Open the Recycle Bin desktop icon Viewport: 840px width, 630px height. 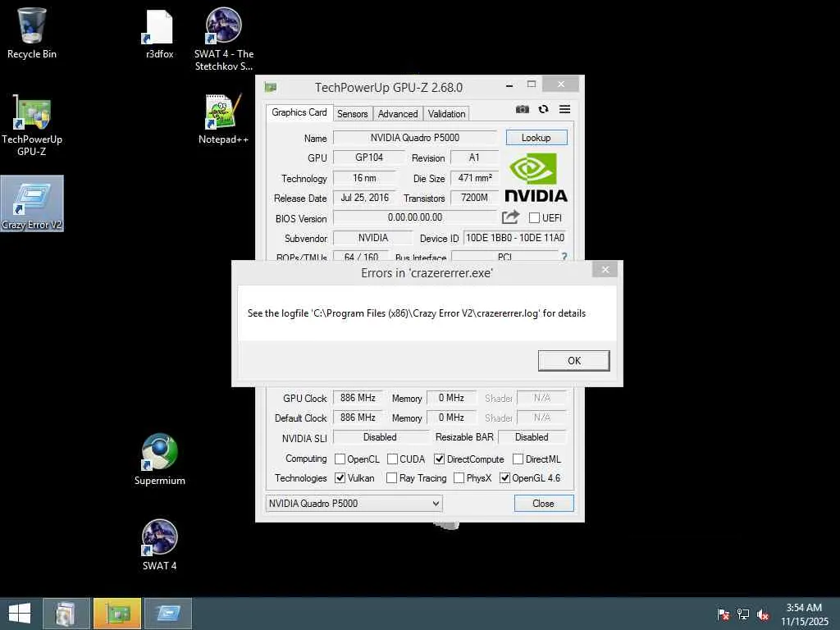coord(32,33)
